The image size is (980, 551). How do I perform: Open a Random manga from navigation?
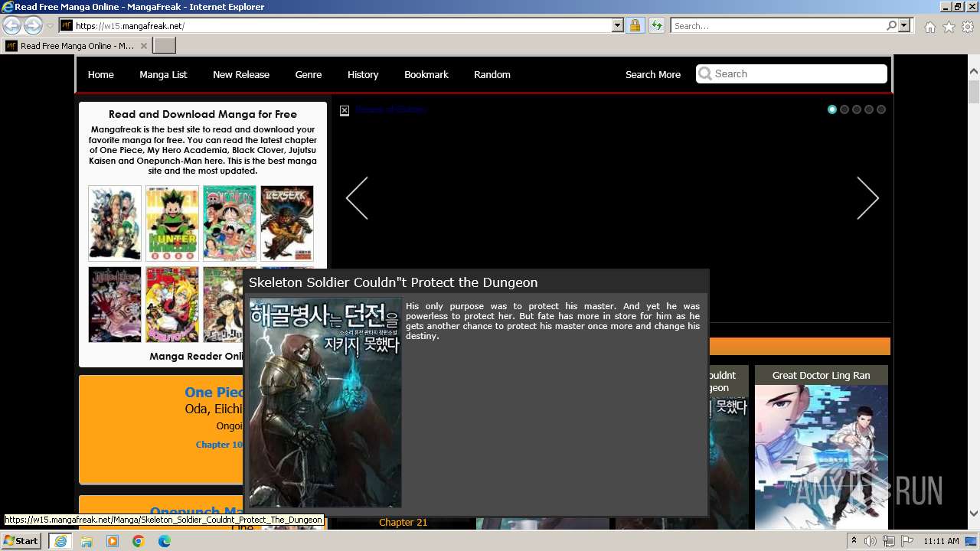click(492, 74)
